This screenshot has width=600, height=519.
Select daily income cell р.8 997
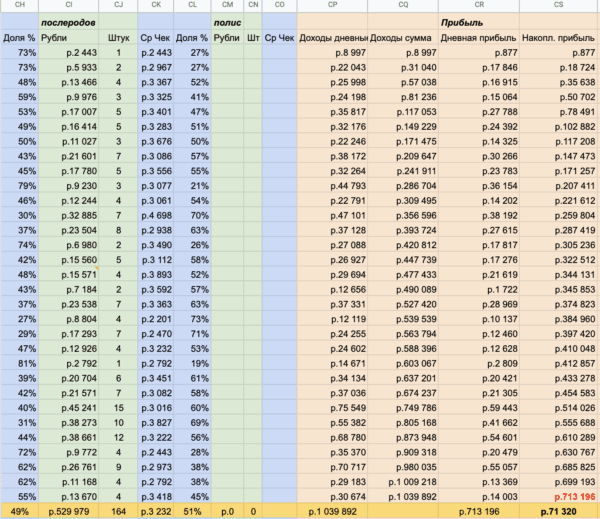(332, 53)
